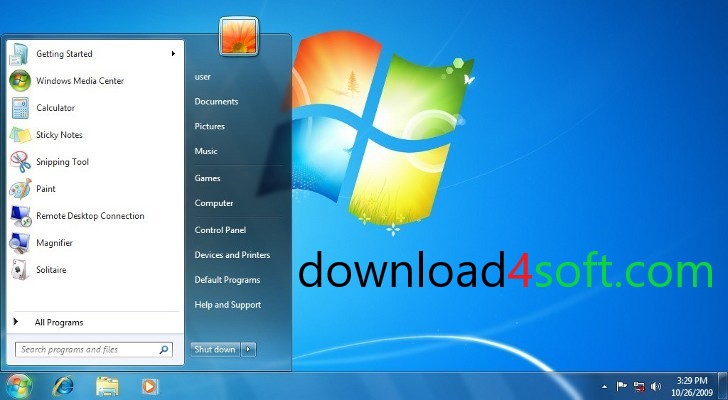Select the Paint label
The image size is (728, 400).
pos(46,189)
